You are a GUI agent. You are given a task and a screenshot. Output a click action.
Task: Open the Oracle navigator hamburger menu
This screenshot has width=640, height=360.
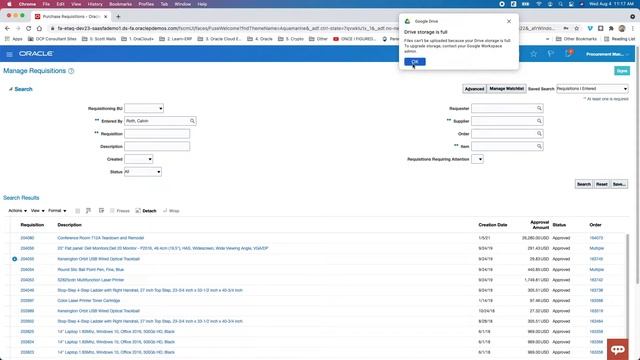tap(9, 54)
